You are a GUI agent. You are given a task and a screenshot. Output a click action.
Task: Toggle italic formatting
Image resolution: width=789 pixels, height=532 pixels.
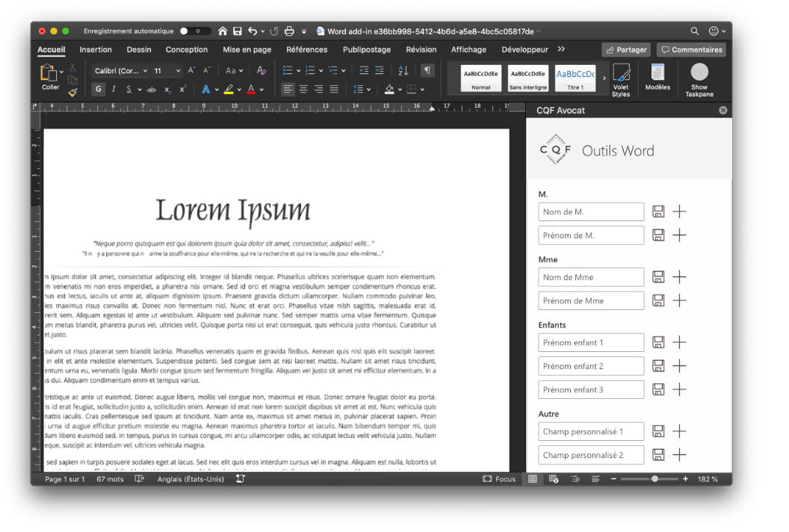coord(114,89)
